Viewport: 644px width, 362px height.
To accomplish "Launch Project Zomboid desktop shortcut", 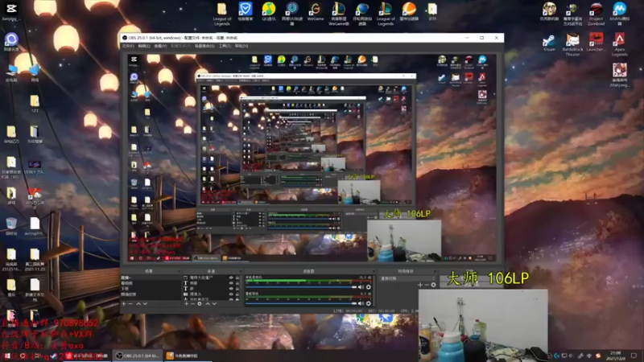I will coord(596,14).
